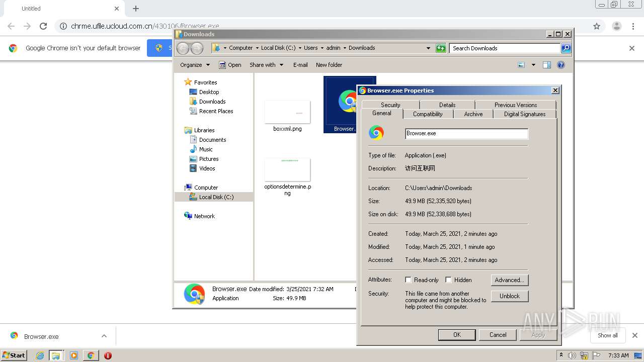Expand the Share with dropdown
The height and width of the screenshot is (362, 644).
coord(267,65)
